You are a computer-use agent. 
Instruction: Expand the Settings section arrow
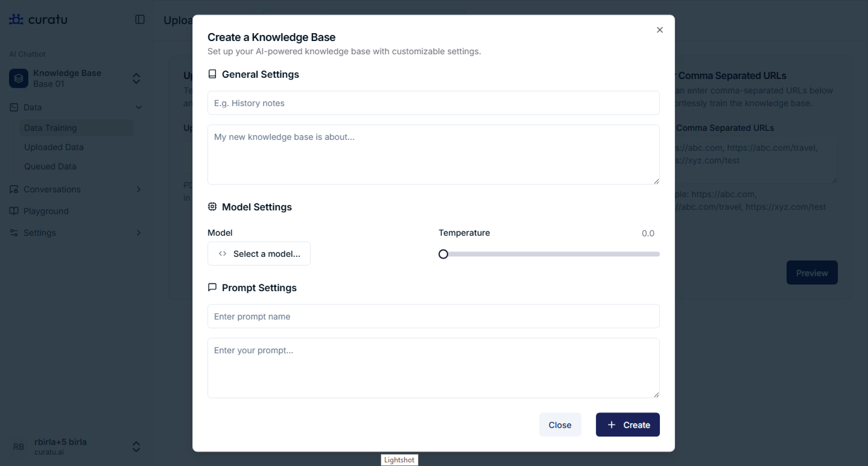pos(138,233)
